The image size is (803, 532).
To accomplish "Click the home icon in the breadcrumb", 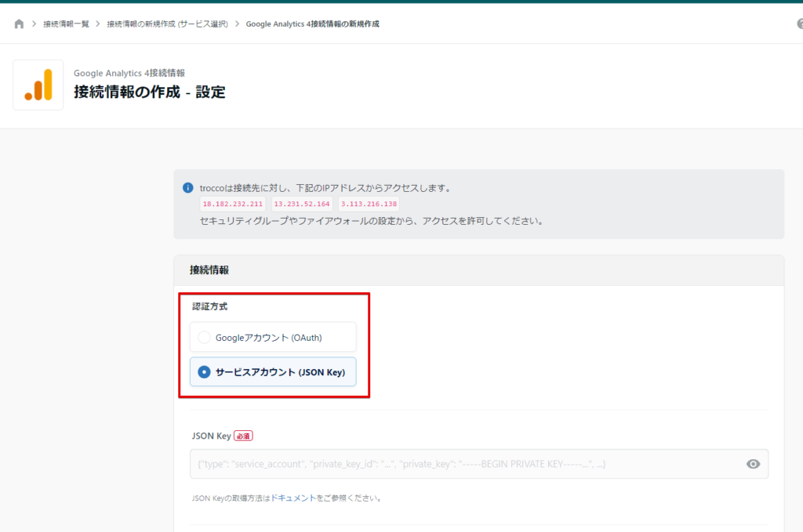I will (x=19, y=24).
